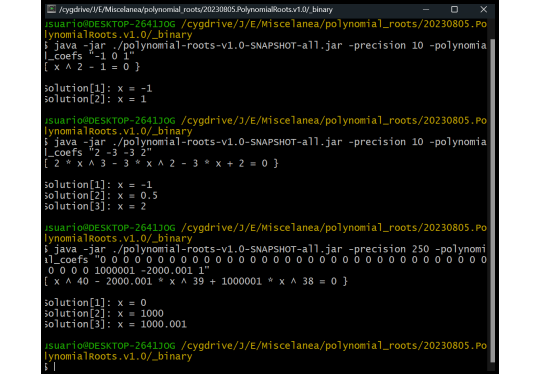Click the terminal icon in title bar
This screenshot has height=374, width=540.
[52, 9]
